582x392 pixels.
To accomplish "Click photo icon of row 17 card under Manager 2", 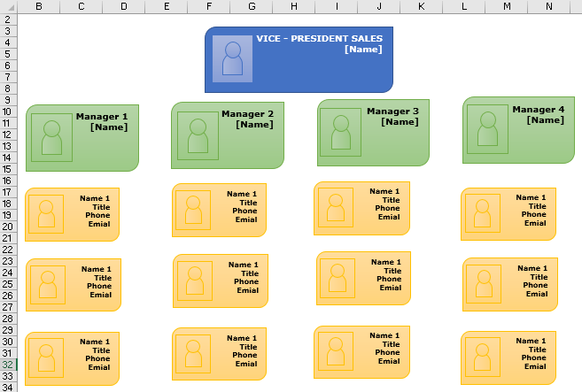I will point(193,210).
